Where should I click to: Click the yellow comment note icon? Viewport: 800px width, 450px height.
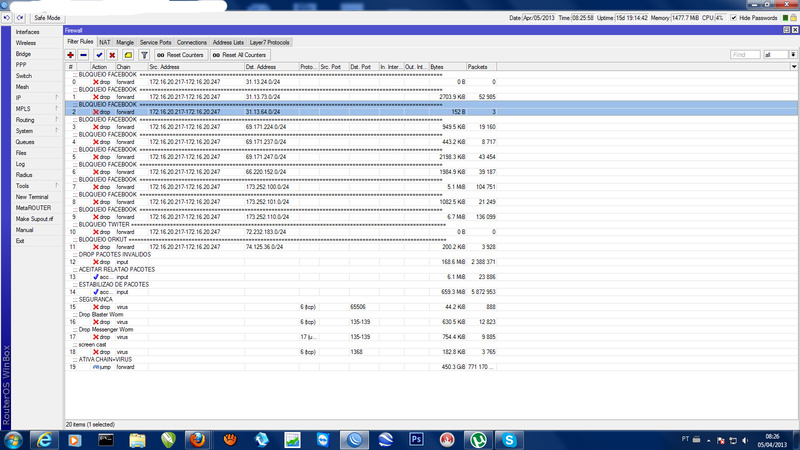[128, 55]
